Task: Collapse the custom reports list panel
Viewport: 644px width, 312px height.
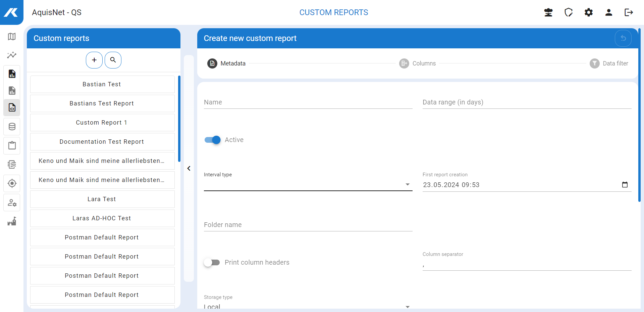Action: click(x=189, y=168)
